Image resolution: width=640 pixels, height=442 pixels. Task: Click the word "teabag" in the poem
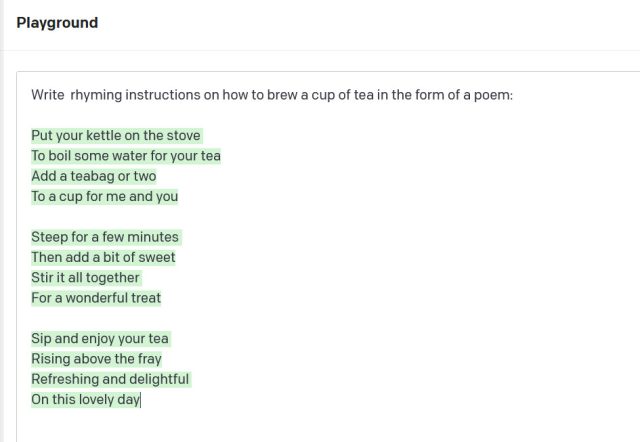point(104,176)
